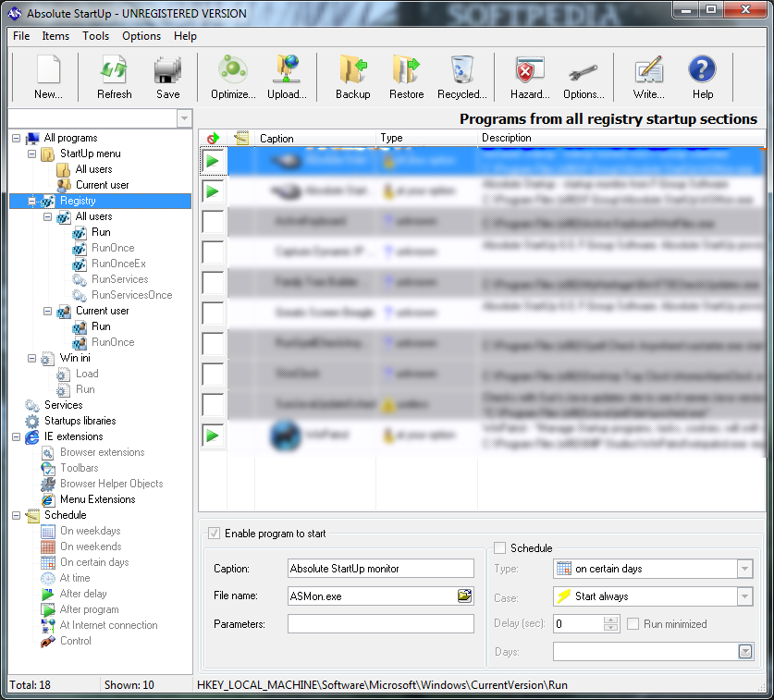Viewport: 774px width, 700px height.
Task: Select Services in the tree
Action: coord(63,405)
